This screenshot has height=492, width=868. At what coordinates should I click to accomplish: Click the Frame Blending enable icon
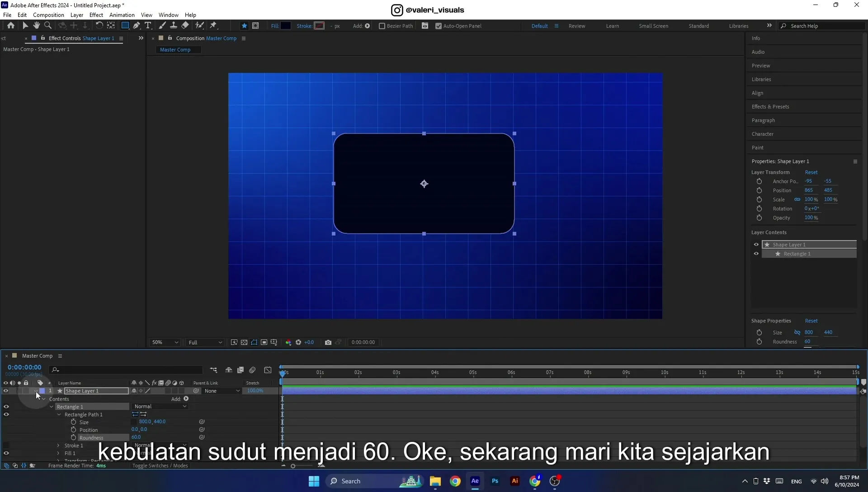point(241,370)
